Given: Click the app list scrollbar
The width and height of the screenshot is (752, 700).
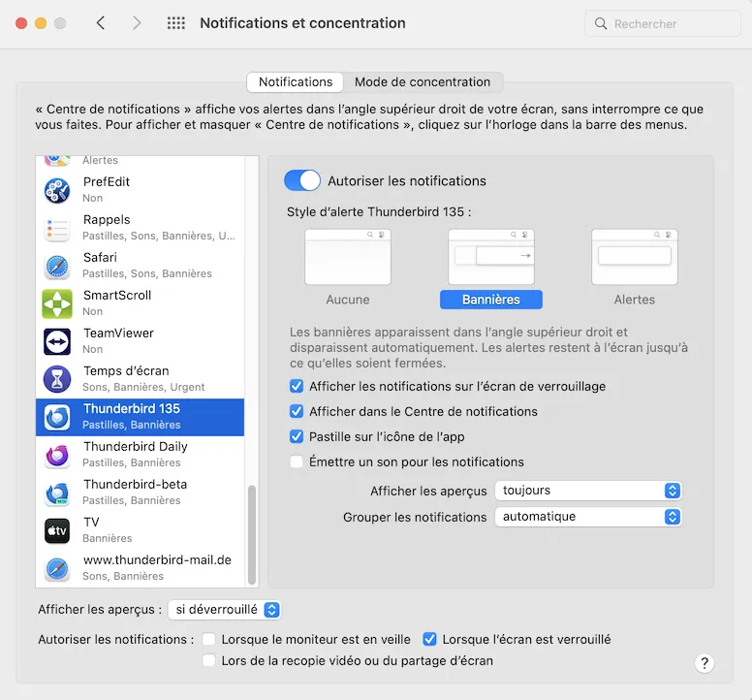Looking at the screenshot, I should pos(251,535).
